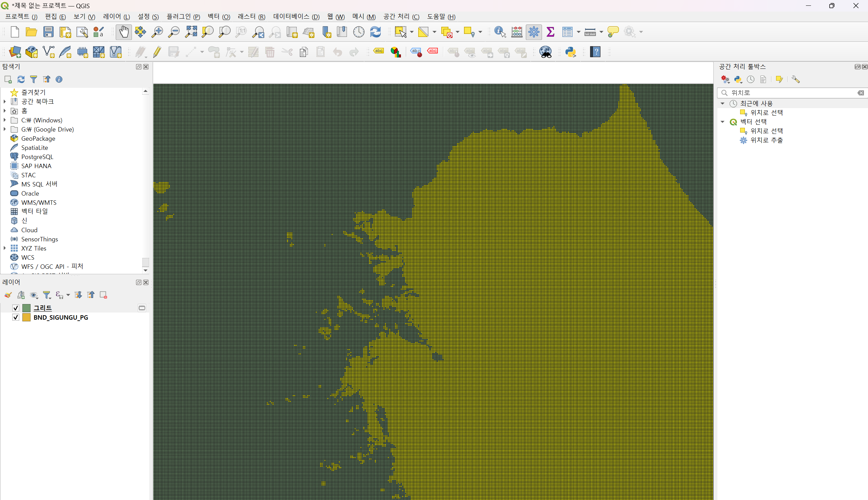Image resolution: width=868 pixels, height=500 pixels.
Task: Expand the XYZ Tiles browser node
Action: pyautogui.click(x=4, y=248)
